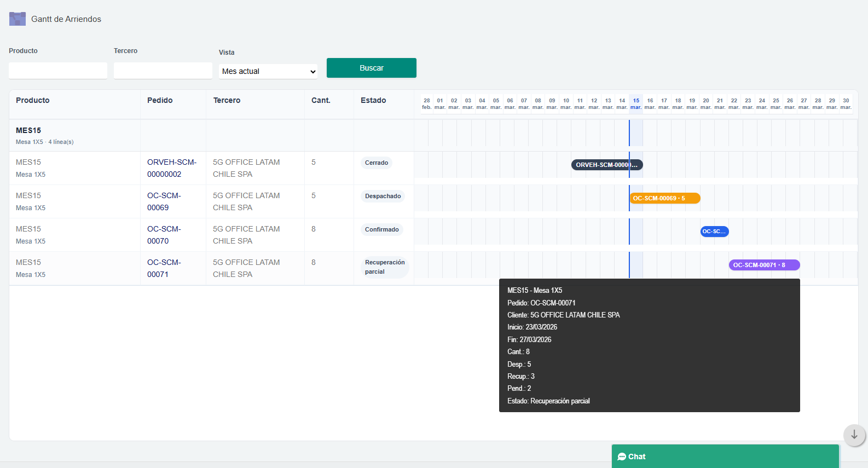This screenshot has width=868, height=468.
Task: Open pedido link OC-SCM-00069
Action: [x=164, y=201]
